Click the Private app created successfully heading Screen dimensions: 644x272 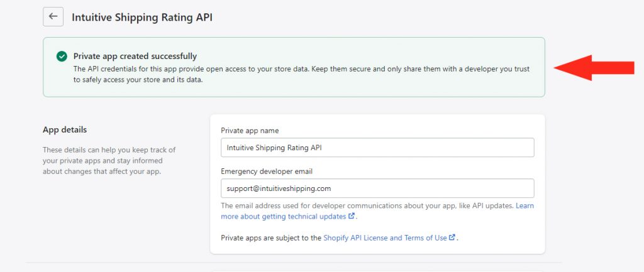click(135, 56)
